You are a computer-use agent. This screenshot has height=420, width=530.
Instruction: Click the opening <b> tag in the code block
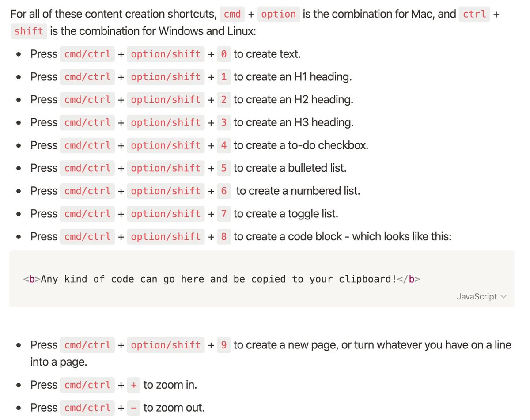pyautogui.click(x=32, y=279)
